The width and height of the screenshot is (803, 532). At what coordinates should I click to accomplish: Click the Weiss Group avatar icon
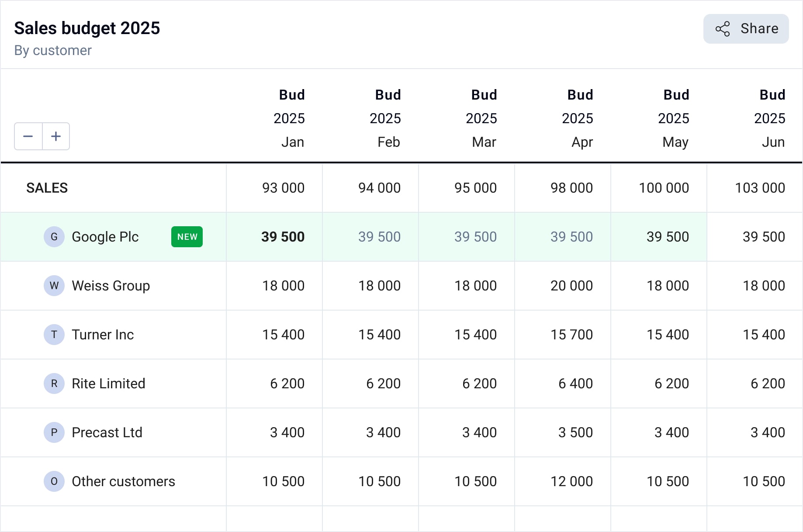coord(54,286)
